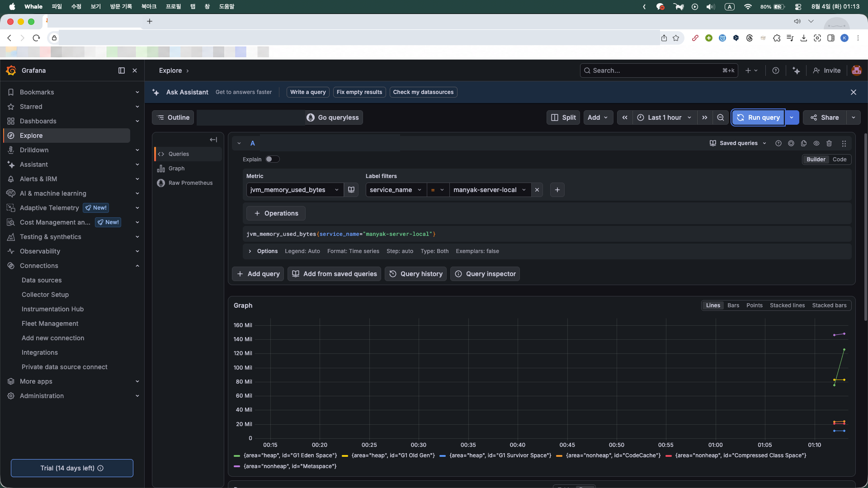Open Dashboards in sidebar
Viewport: 868px width, 488px height.
pos(38,121)
